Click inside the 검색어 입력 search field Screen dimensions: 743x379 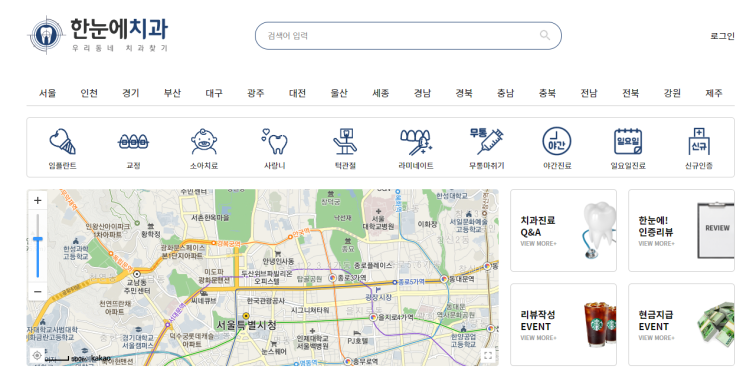[x=408, y=36]
